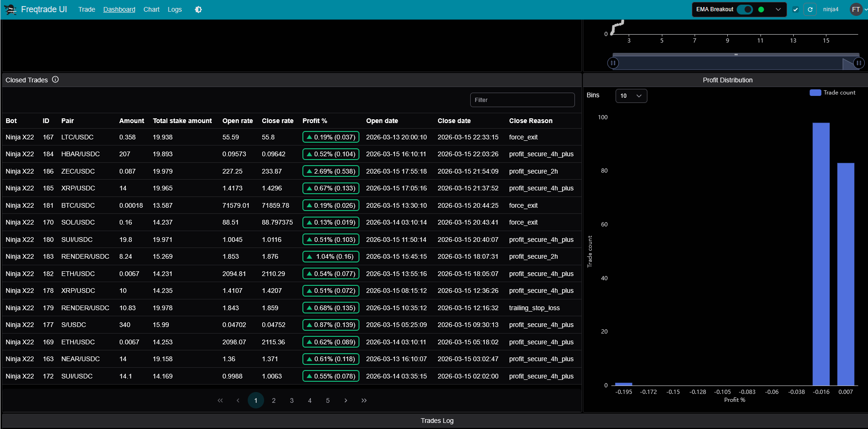This screenshot has height=429, width=868.
Task: Open the Trade menu item
Action: pyautogui.click(x=86, y=9)
